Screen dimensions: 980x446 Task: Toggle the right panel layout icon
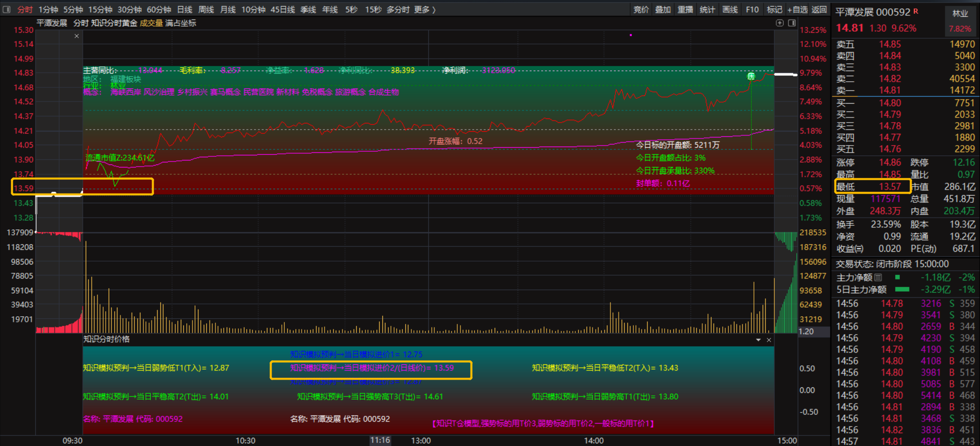pos(792,23)
